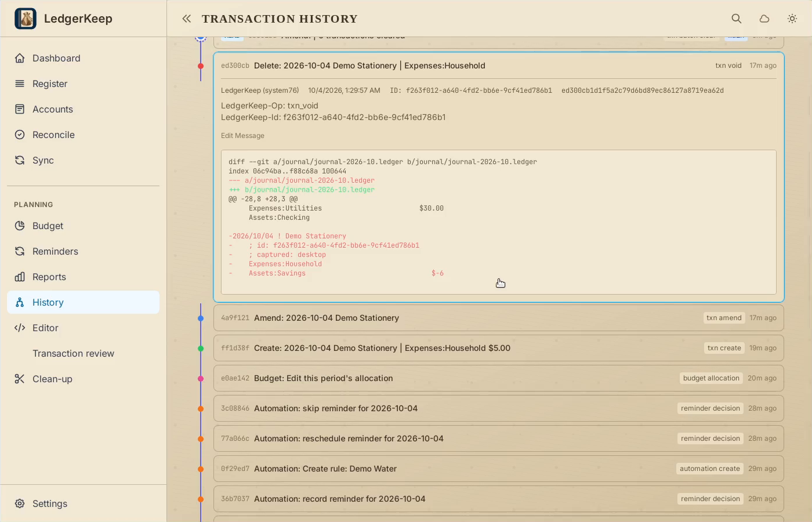
Task: Click the automation create tag
Action: pos(710,469)
